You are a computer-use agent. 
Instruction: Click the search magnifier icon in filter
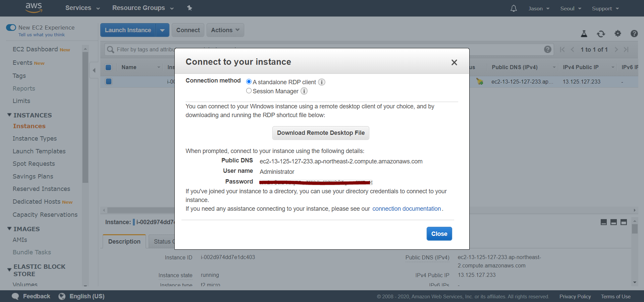pos(110,50)
